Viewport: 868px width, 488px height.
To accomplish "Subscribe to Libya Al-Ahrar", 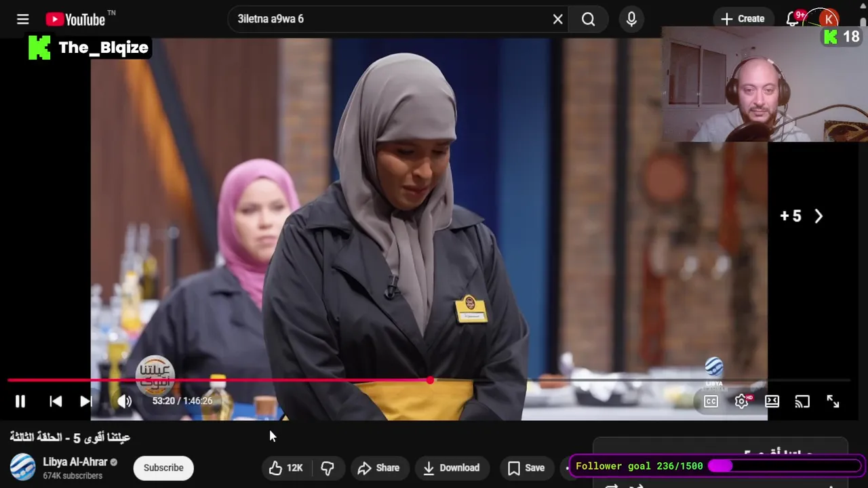I will 163,468.
